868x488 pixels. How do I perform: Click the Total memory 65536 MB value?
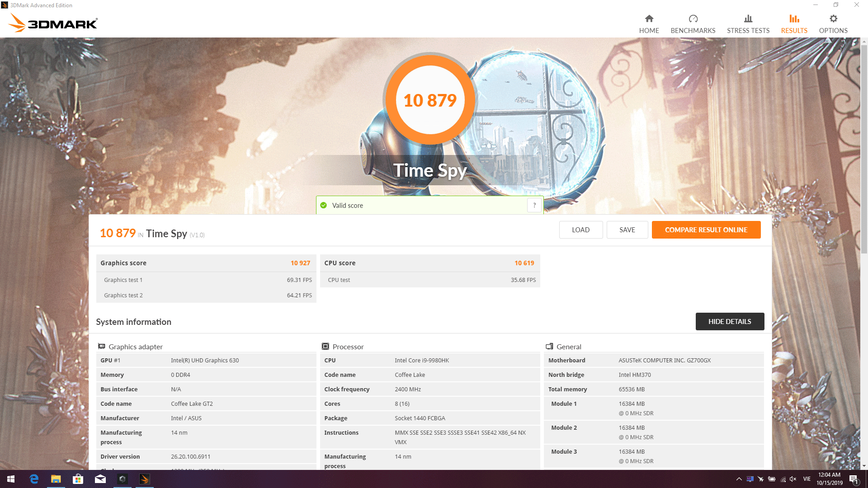click(x=631, y=389)
